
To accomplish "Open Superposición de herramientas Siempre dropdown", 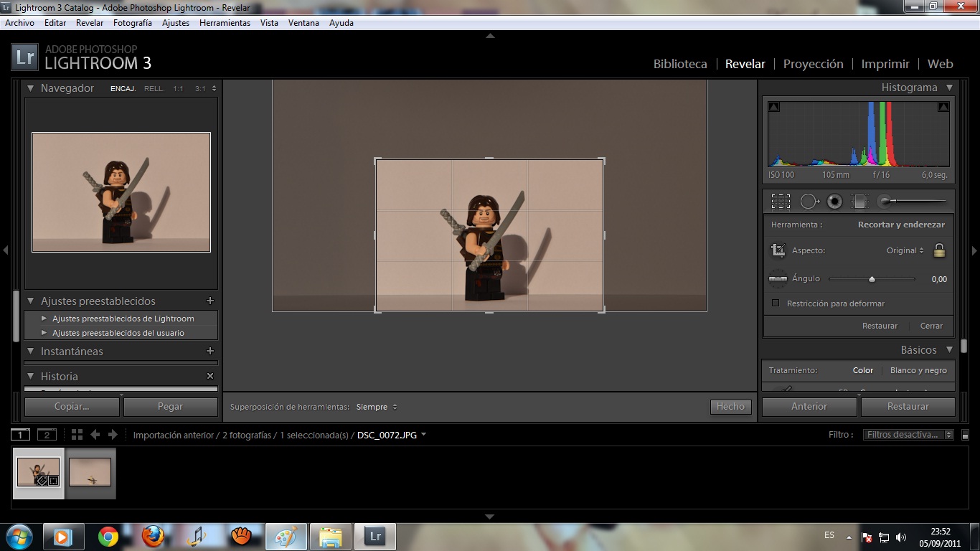I will tap(377, 407).
